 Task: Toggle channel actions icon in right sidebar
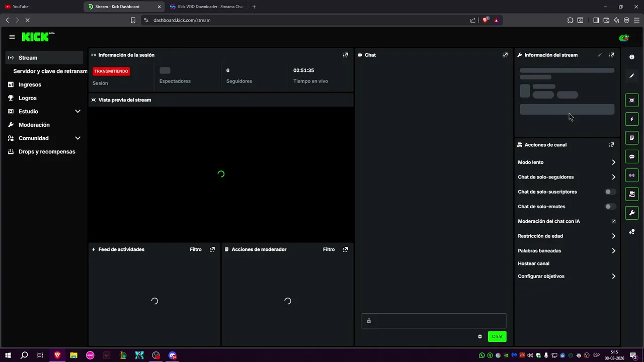point(632,194)
